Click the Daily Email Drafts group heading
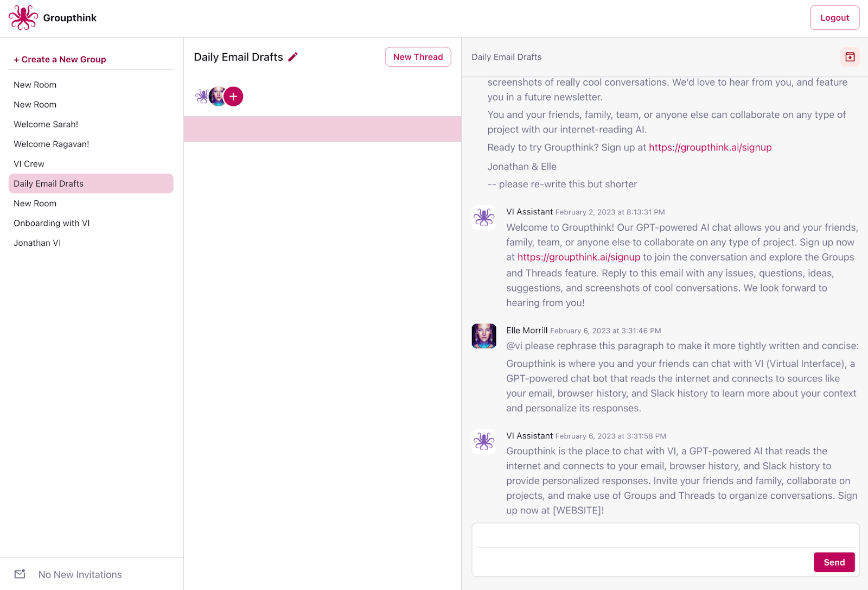Screen dimensions: 868x590 (239, 57)
